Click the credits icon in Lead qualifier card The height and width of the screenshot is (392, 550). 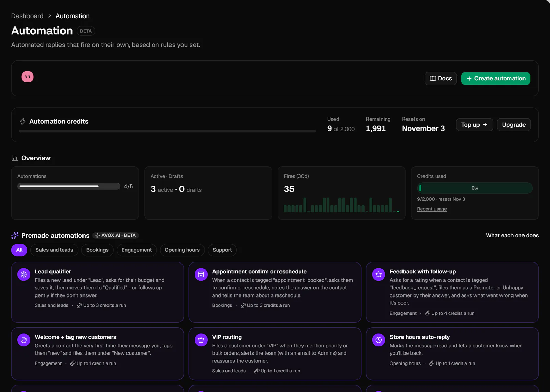(79, 305)
